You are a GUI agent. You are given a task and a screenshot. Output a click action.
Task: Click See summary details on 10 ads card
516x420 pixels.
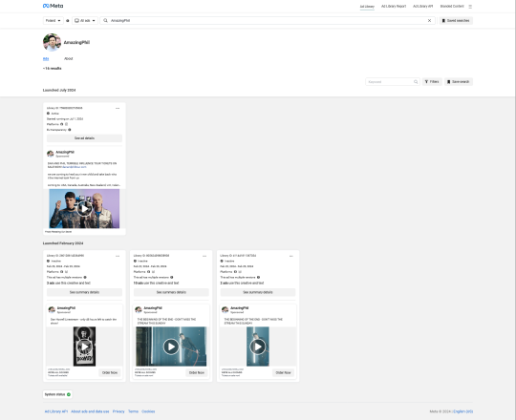click(171, 292)
